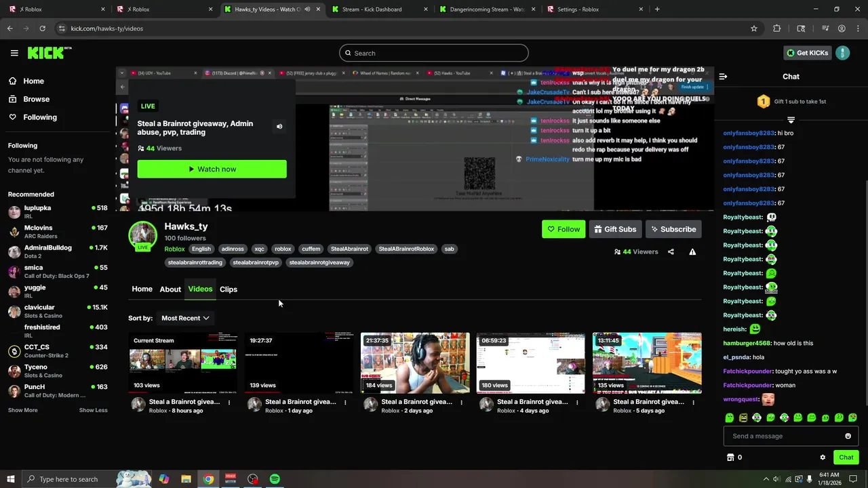This screenshot has height=488, width=868.
Task: Share Hawks_ty's channel icon
Action: click(671, 251)
